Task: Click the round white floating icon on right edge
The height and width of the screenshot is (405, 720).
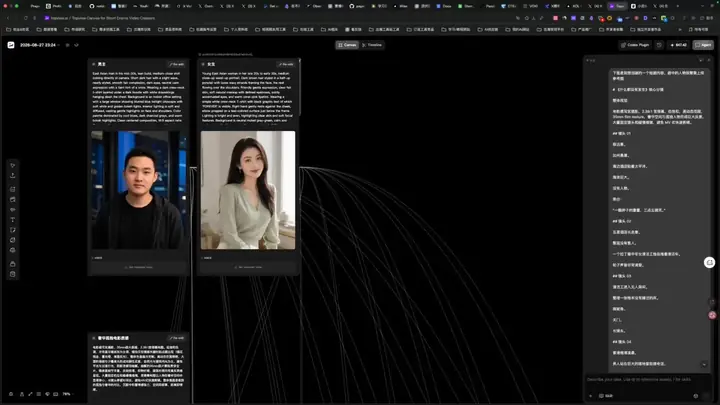Action: click(709, 262)
